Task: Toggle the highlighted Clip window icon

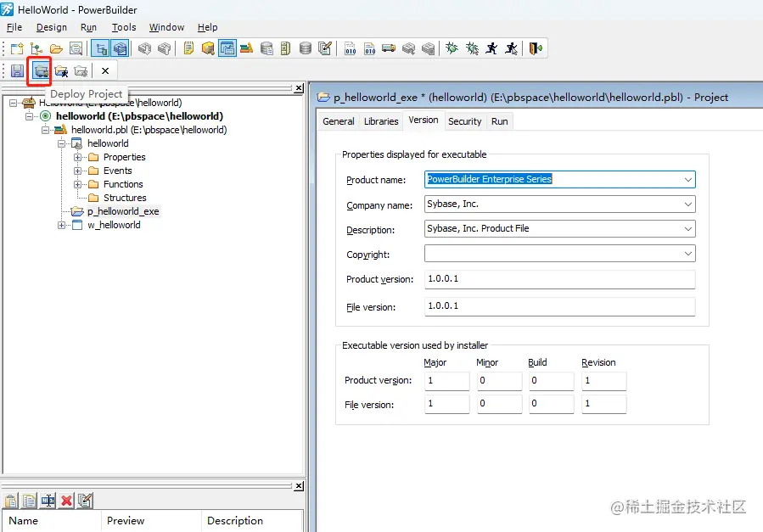Action: (x=227, y=48)
